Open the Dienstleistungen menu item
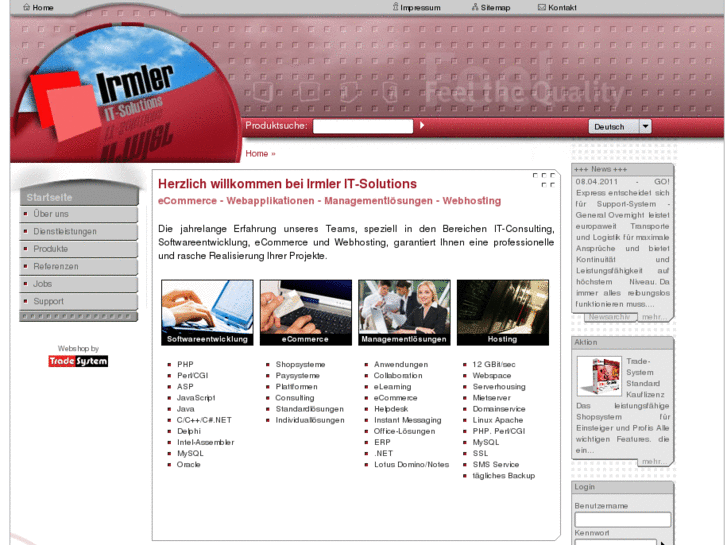Viewport: 727px width, 545px height. [79, 231]
